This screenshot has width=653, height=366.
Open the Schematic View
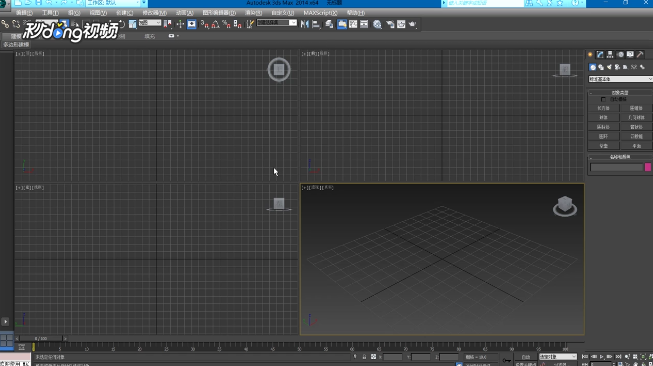pyautogui.click(x=364, y=24)
